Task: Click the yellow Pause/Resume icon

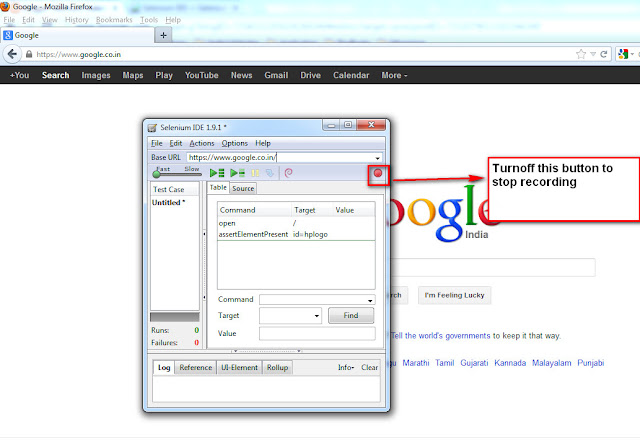Action: pos(256,173)
